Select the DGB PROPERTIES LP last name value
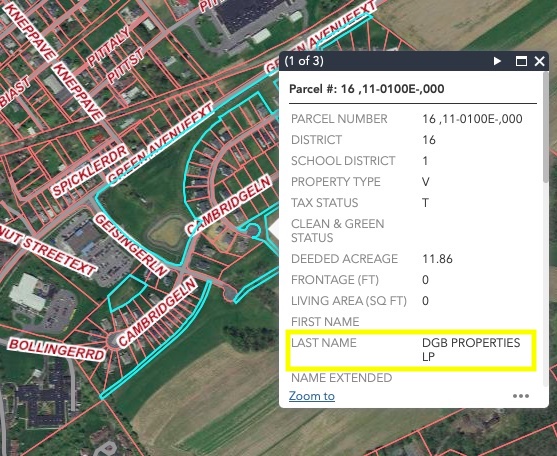Screen dimensions: 557x456 click(471, 349)
